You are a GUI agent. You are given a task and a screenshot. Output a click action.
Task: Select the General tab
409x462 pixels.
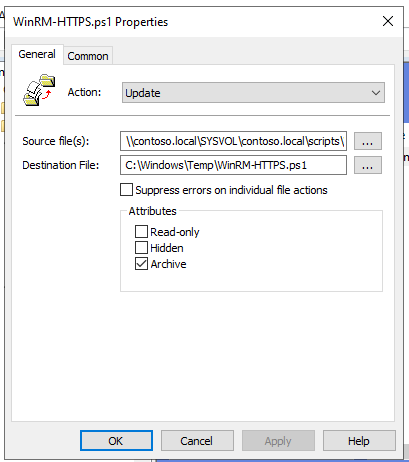pyautogui.click(x=37, y=54)
